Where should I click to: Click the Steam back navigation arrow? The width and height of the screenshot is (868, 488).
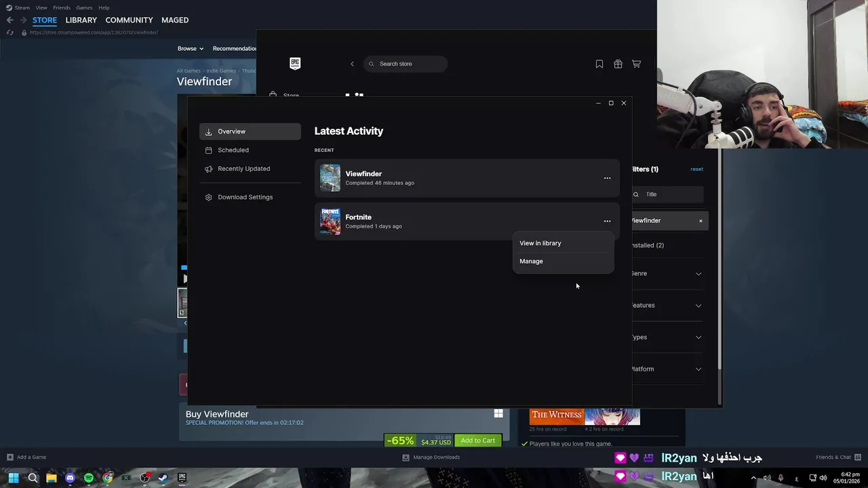tap(9, 20)
